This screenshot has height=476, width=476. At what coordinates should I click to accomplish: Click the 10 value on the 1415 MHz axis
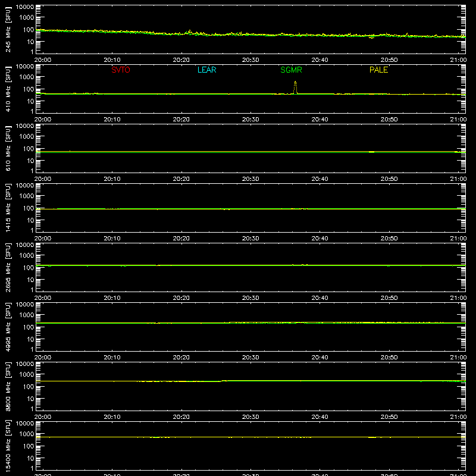tap(30, 220)
